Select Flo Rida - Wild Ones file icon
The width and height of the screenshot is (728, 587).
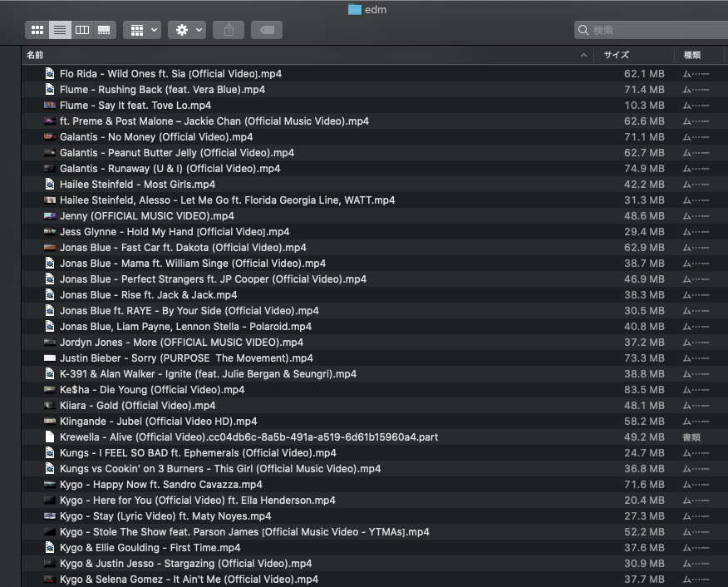pyautogui.click(x=50, y=74)
